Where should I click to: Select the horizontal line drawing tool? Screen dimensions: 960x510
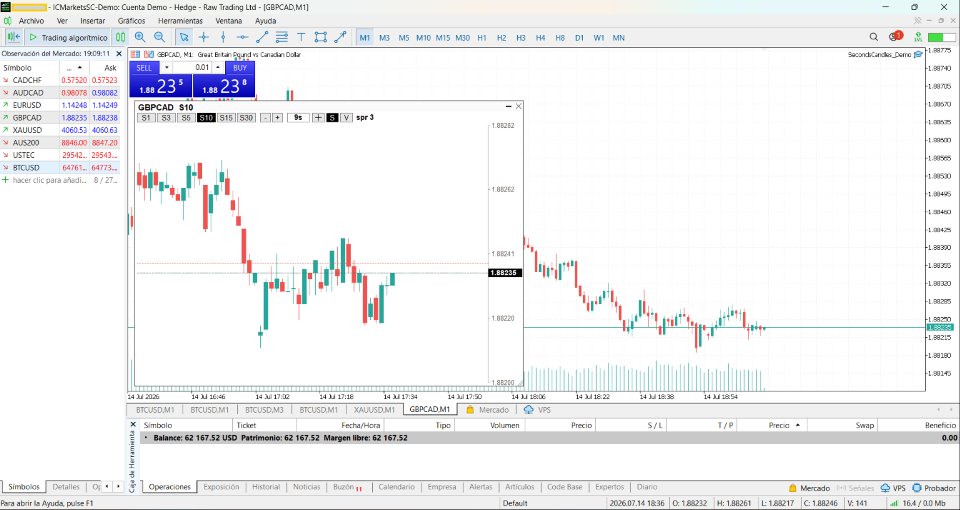[242, 37]
